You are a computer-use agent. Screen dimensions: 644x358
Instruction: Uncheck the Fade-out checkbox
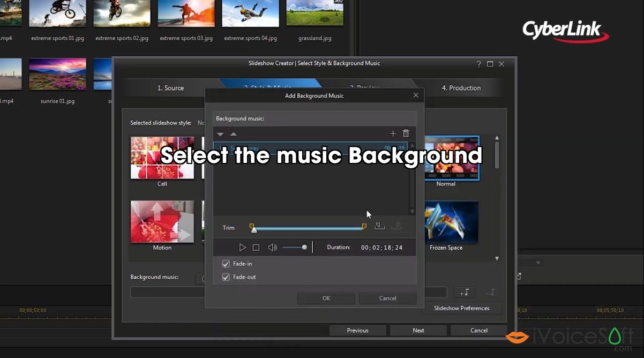coord(226,277)
